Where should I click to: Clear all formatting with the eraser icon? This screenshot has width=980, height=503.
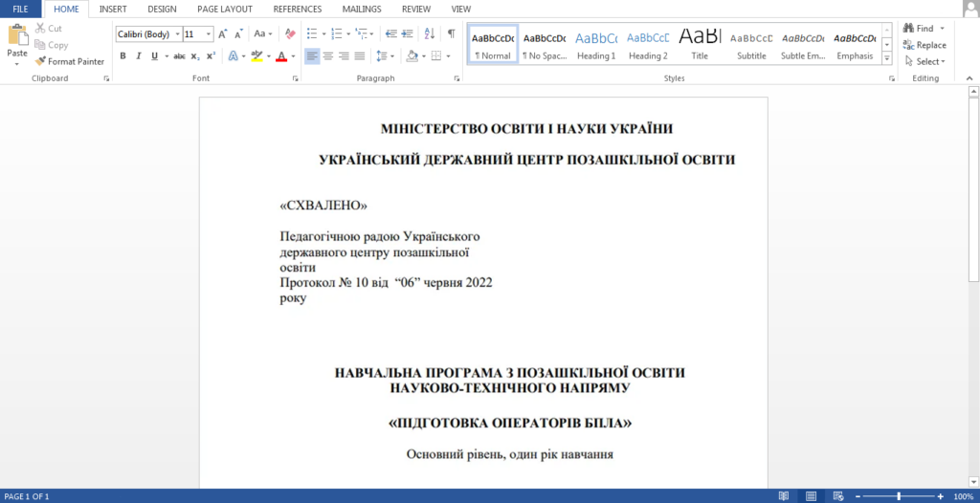290,33
